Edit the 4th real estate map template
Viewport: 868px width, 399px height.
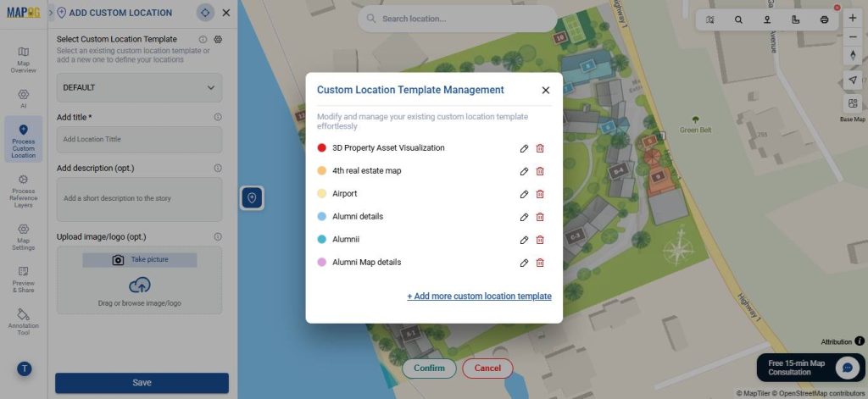coord(524,172)
